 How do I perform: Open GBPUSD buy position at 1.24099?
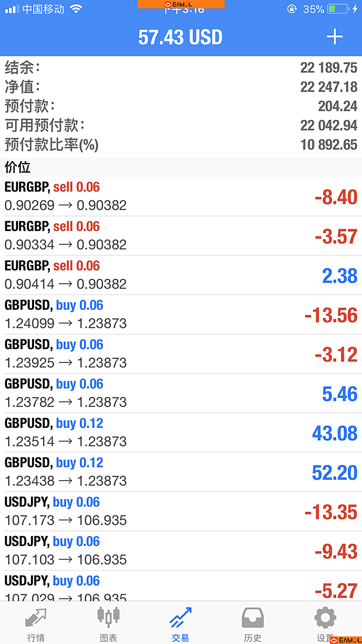181,314
